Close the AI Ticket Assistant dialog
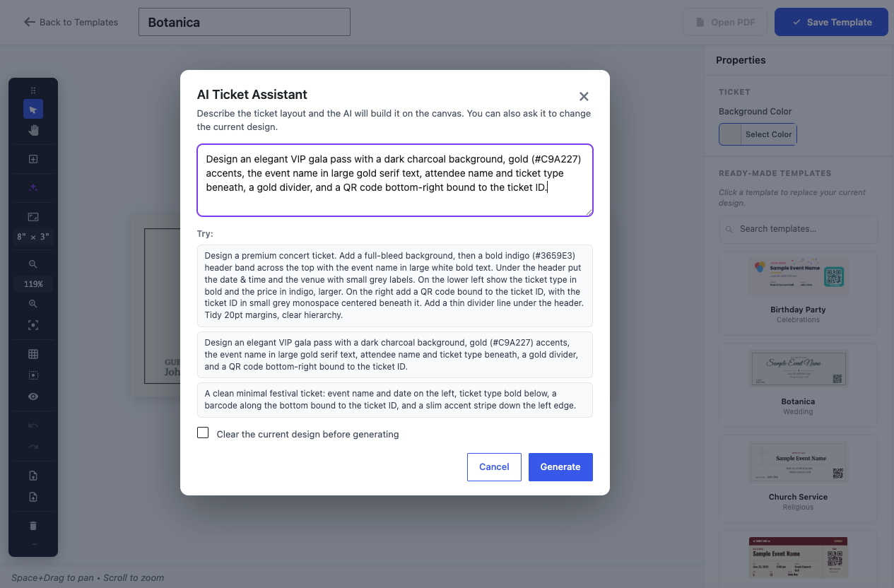 (584, 96)
